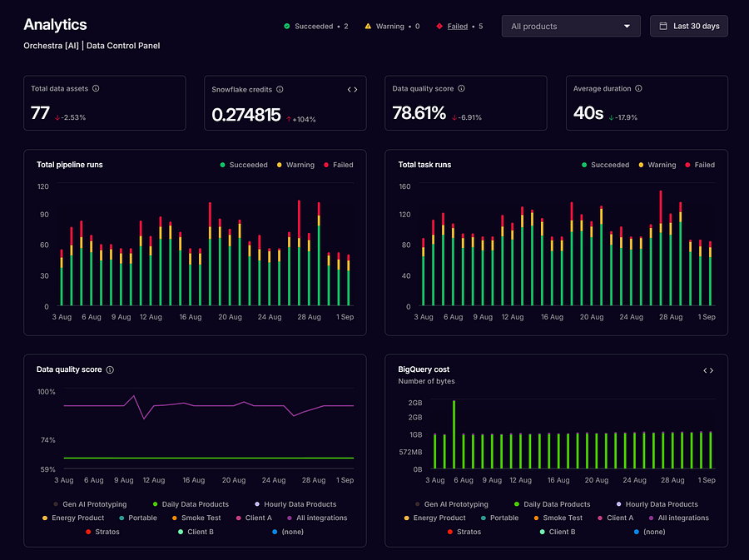Toggle Warning series in Total pipeline runs legend
The width and height of the screenshot is (749, 560).
coord(295,165)
